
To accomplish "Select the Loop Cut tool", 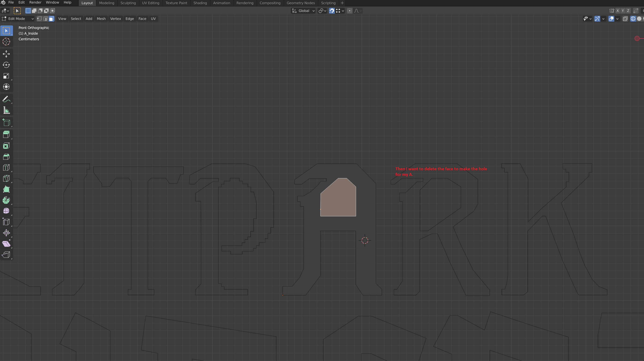I will point(6,167).
